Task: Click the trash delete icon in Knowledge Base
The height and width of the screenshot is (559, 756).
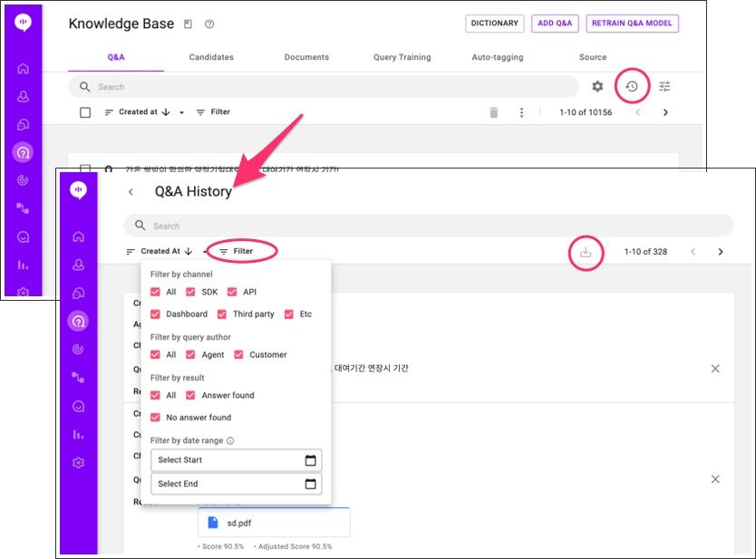Action: pyautogui.click(x=494, y=112)
